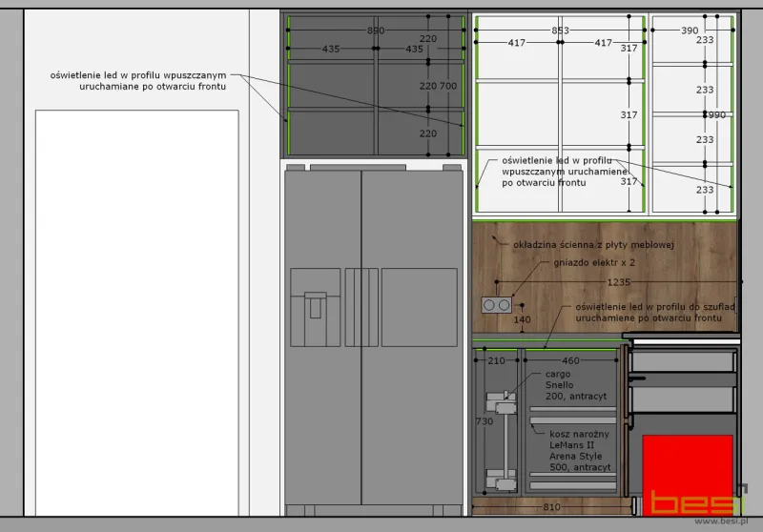
Task: Select the refrigerator's right door
Action: [413, 337]
